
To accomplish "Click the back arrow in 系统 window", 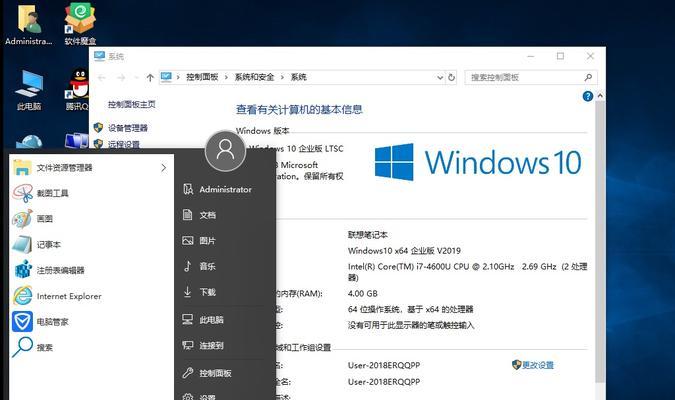I will coord(102,78).
